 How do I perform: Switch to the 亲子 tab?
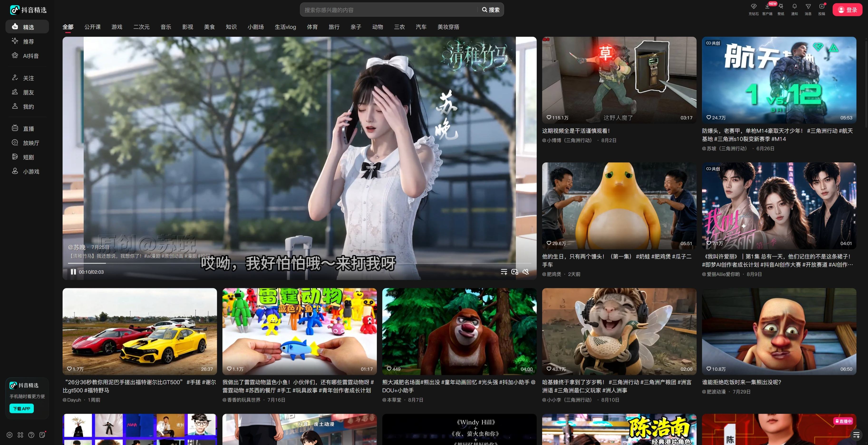(356, 27)
